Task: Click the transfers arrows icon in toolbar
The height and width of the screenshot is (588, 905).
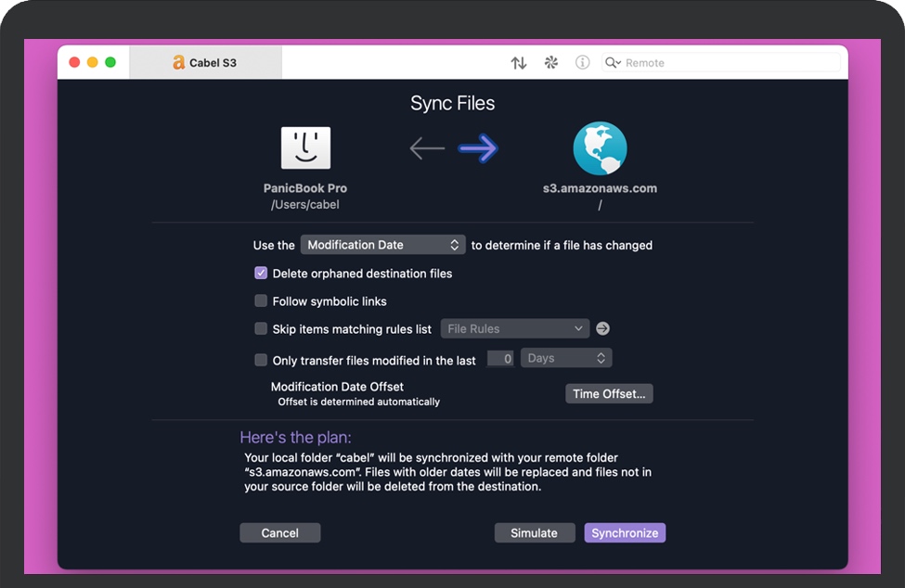Action: coord(519,63)
